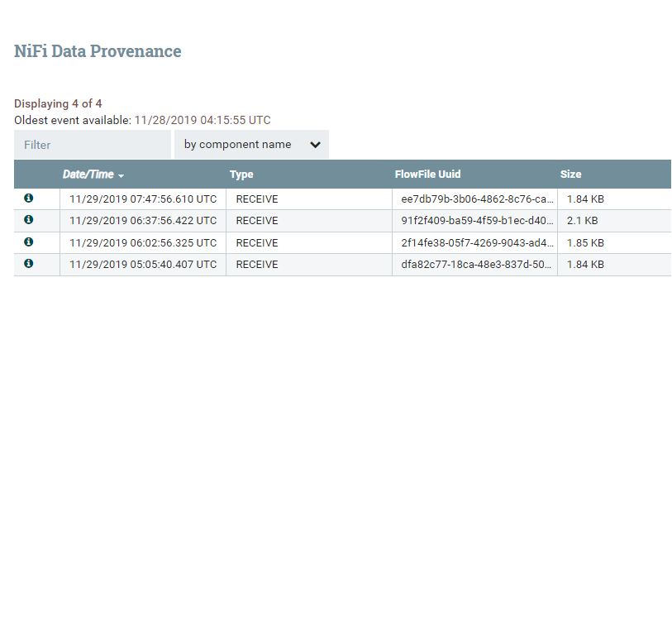The width and height of the screenshot is (672, 627).
Task: Click the Date/Time sort arrow indicator
Action: (121, 176)
